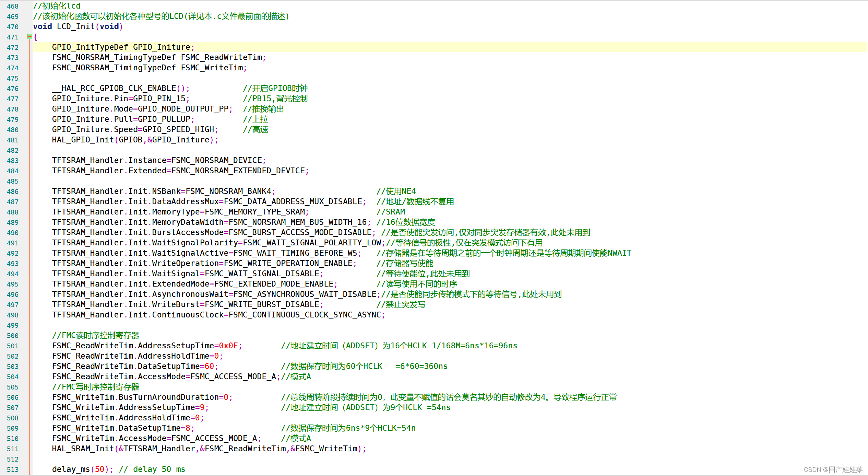Image resolution: width=868 pixels, height=476 pixels.
Task: Click 'FSMC_WriteTim.BusTurnAroundDuration=0;' line
Action: tap(142, 397)
